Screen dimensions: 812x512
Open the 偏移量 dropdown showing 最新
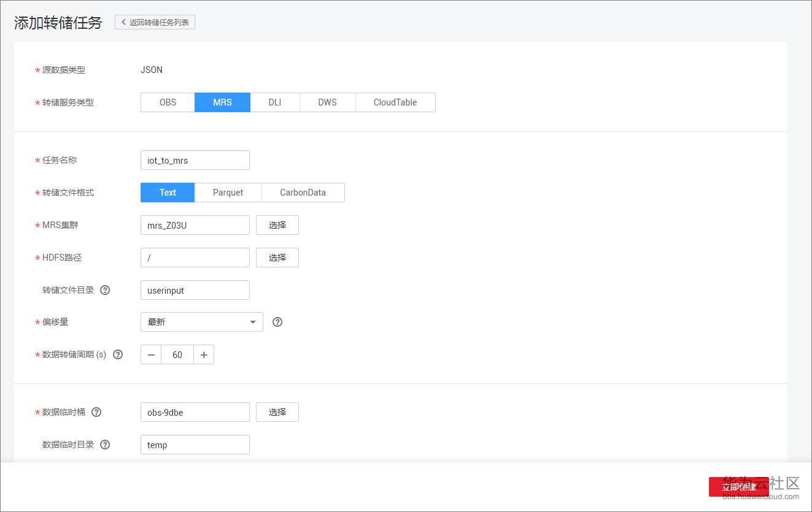tap(201, 322)
